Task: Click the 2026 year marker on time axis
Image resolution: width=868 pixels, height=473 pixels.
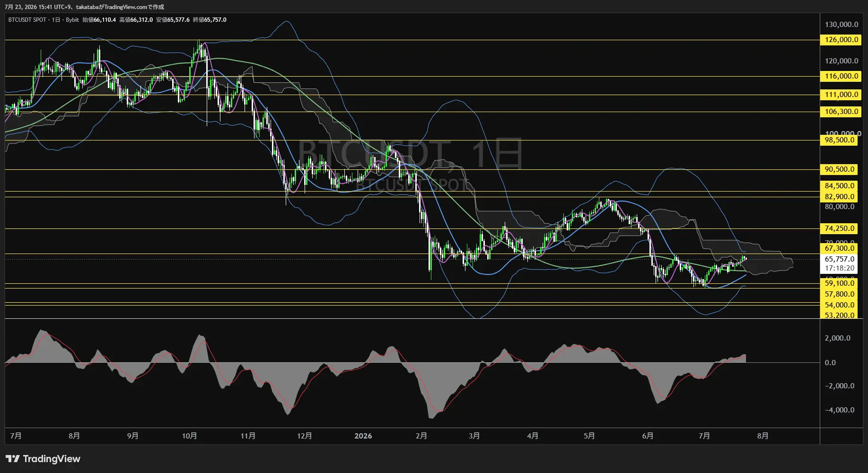Action: pyautogui.click(x=363, y=436)
